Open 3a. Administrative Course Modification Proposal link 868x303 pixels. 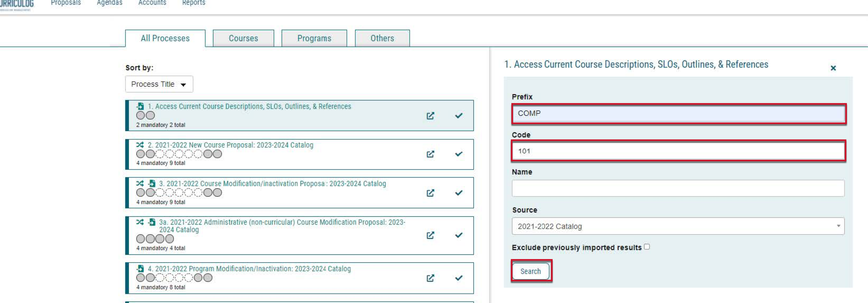(282, 226)
